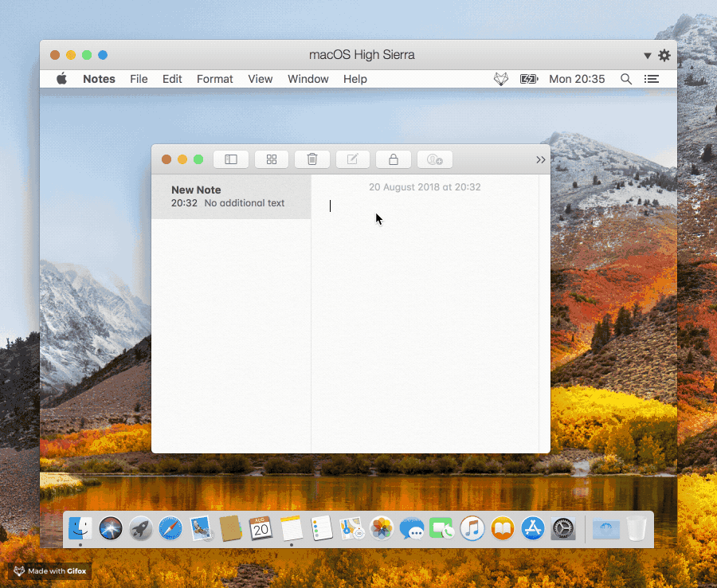Check the battery status icon
This screenshot has height=588, width=717.
pyautogui.click(x=529, y=79)
